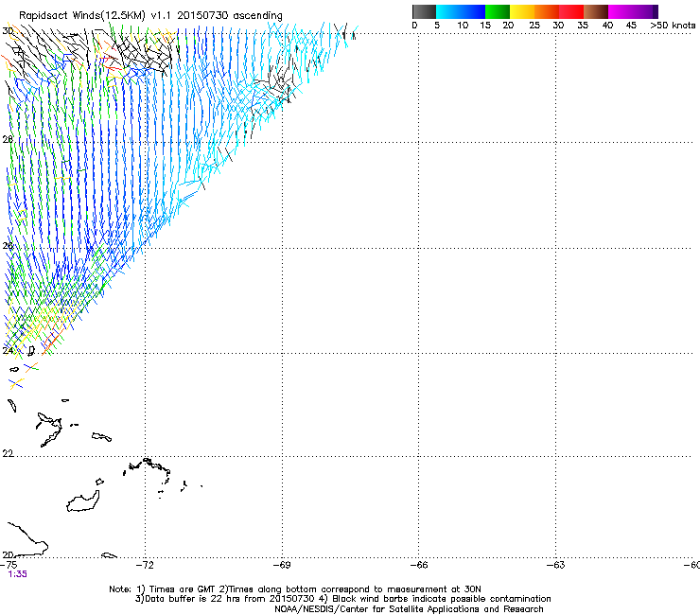Click the '-69' longitude axis label
The height and width of the screenshot is (615, 700).
click(282, 566)
